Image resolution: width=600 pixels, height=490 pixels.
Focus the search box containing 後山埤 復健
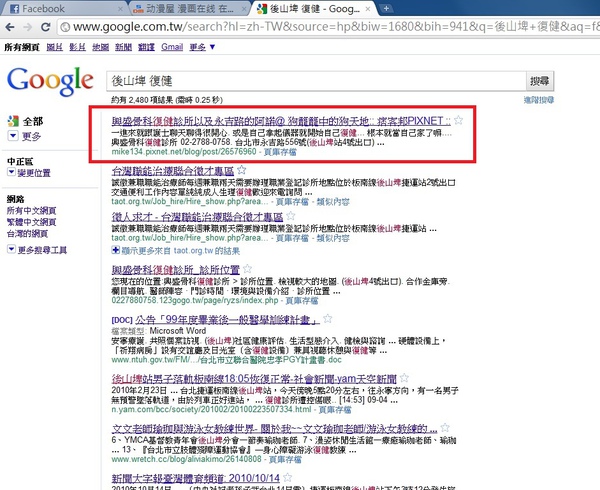pyautogui.click(x=316, y=81)
